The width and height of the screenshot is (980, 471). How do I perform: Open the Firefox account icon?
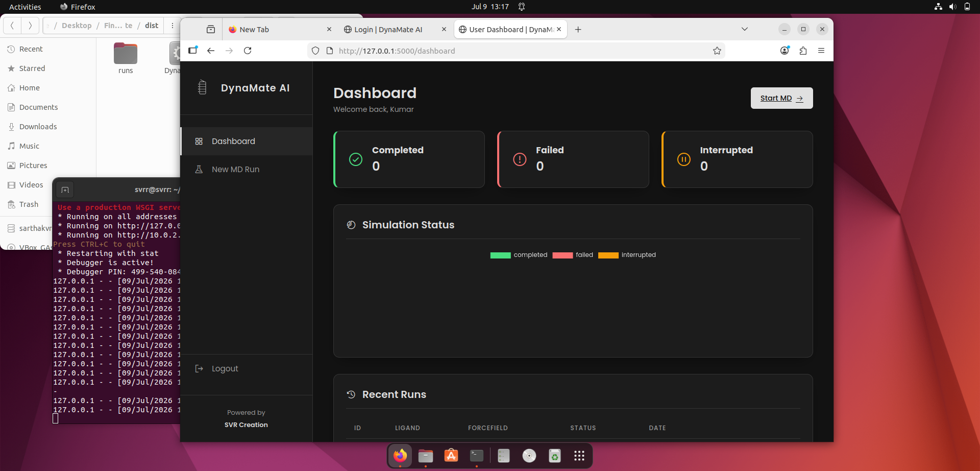pos(785,51)
